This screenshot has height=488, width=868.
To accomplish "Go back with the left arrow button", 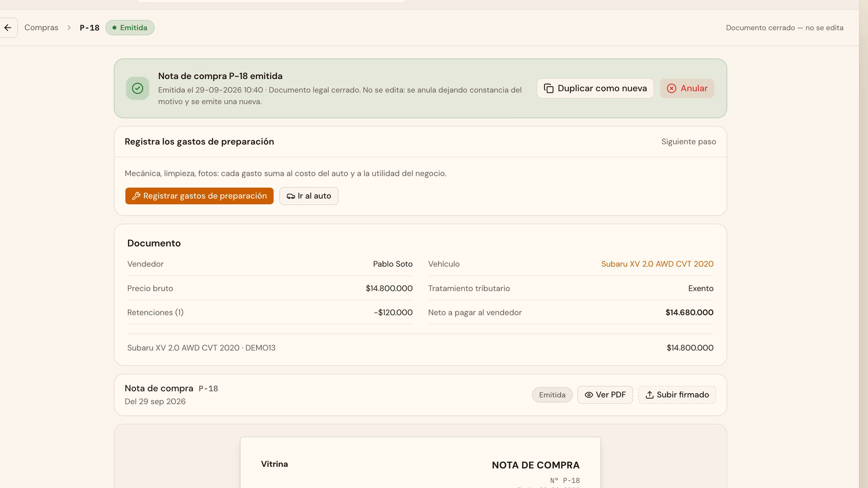I will (8, 28).
